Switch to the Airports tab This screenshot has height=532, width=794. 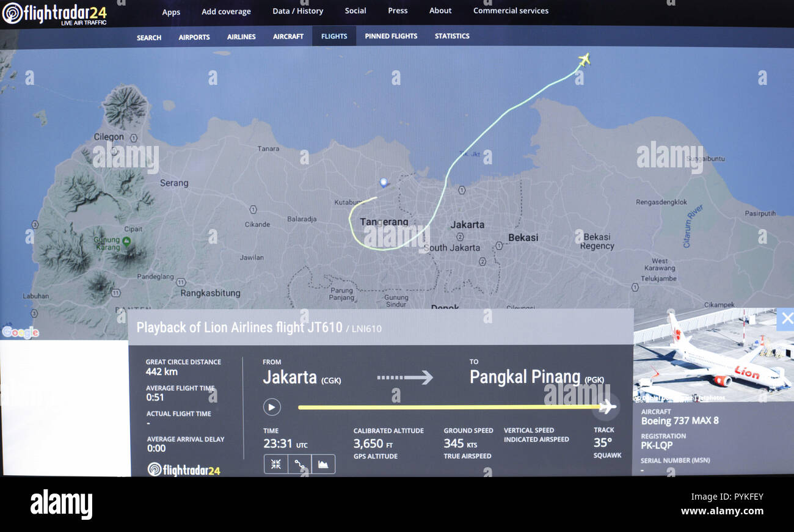(x=194, y=37)
